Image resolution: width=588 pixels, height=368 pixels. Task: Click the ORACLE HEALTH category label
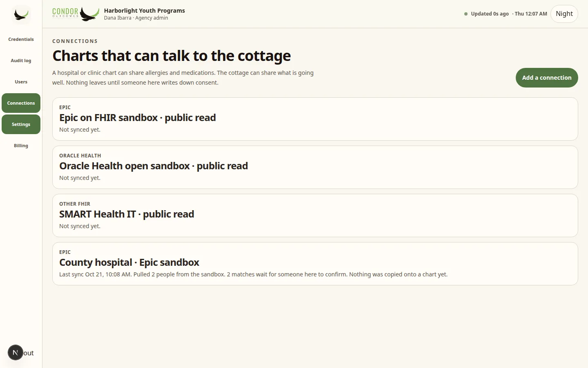tap(80, 156)
